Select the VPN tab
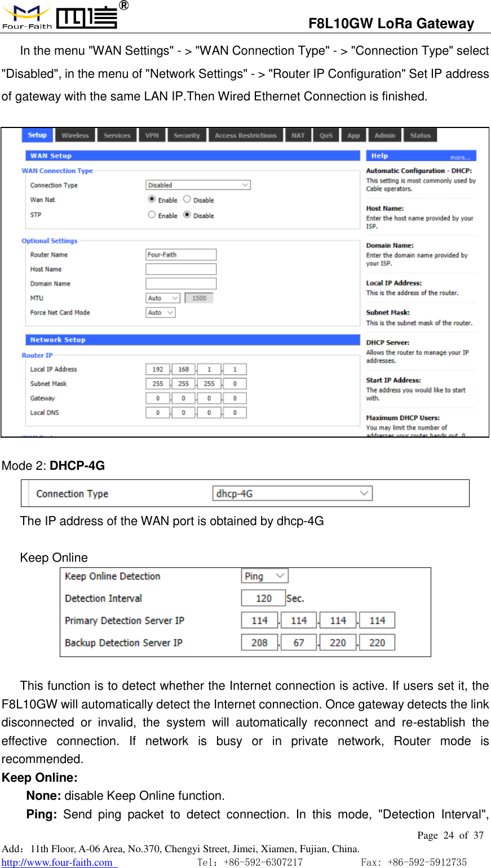This screenshot has height=868, width=491. (x=152, y=135)
